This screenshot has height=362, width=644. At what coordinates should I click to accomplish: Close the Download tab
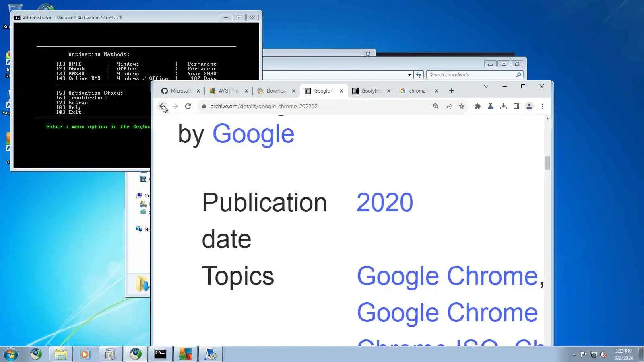294,91
